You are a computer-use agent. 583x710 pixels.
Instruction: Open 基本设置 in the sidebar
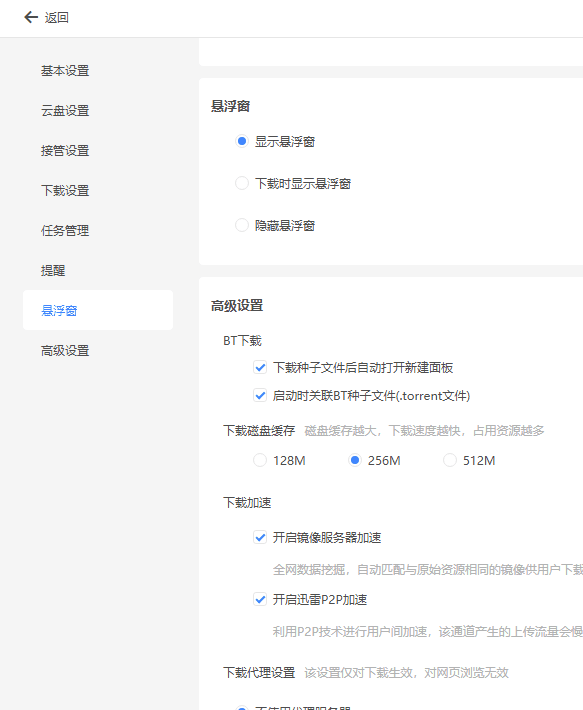(65, 71)
